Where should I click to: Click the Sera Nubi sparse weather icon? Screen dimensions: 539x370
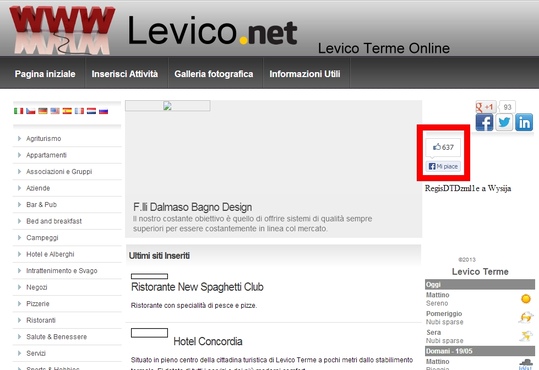click(526, 336)
